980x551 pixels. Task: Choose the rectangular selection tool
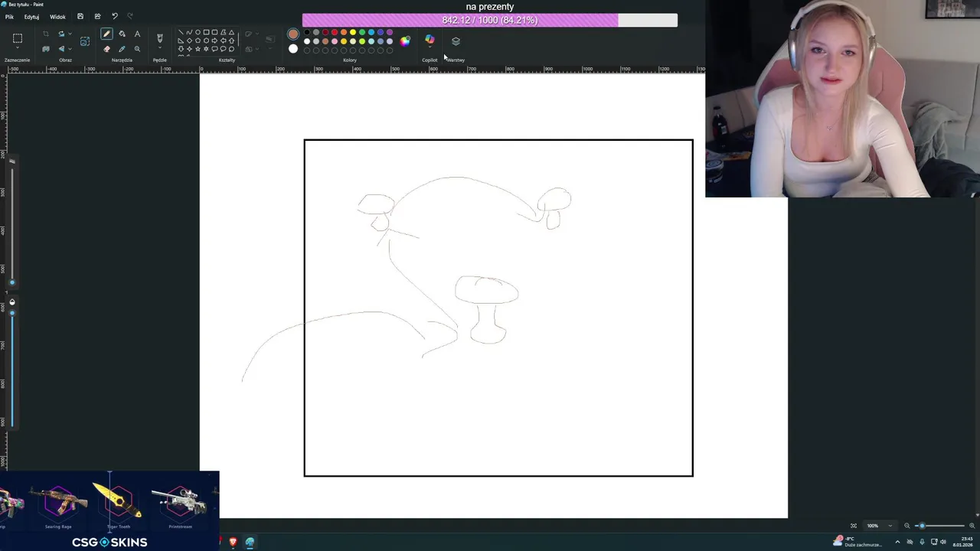tap(18, 38)
